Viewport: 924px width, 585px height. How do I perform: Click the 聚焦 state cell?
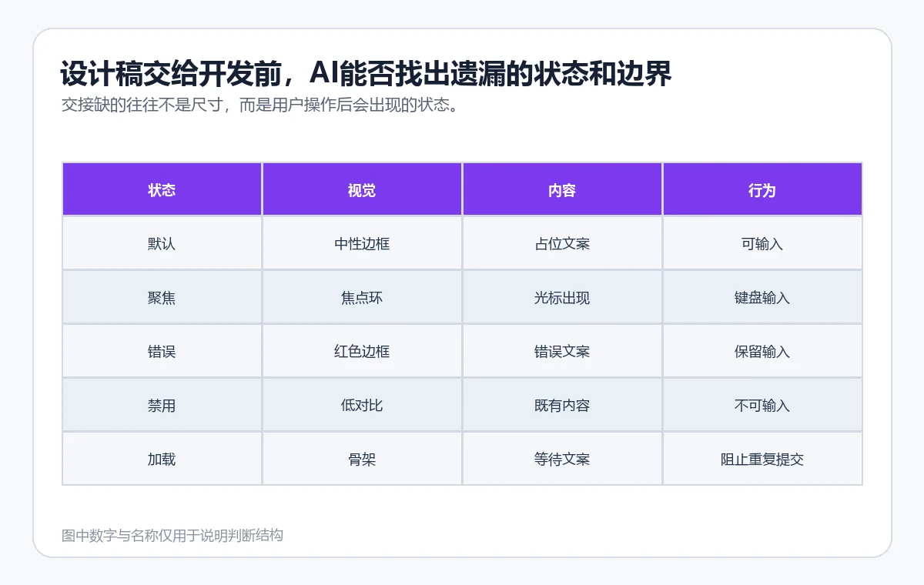coord(162,297)
